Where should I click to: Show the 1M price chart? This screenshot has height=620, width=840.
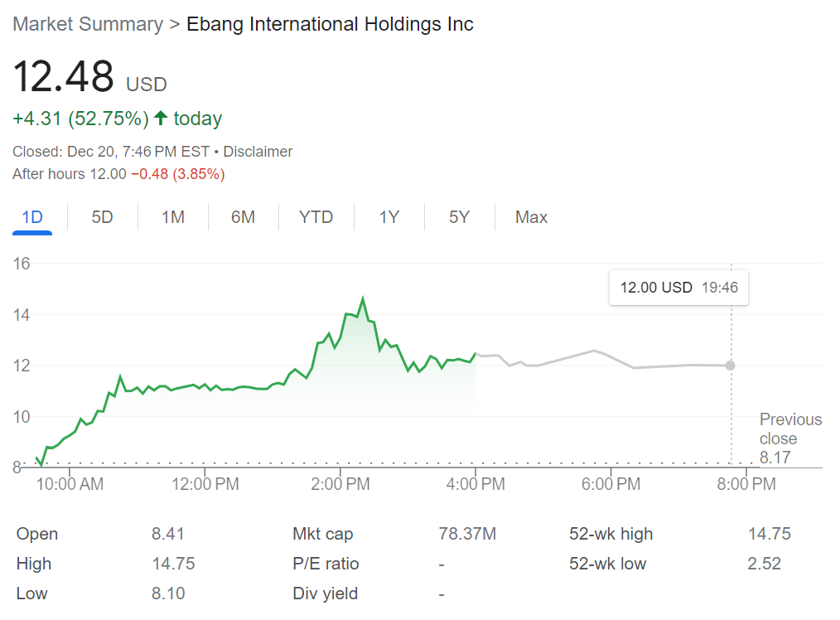coord(172,217)
